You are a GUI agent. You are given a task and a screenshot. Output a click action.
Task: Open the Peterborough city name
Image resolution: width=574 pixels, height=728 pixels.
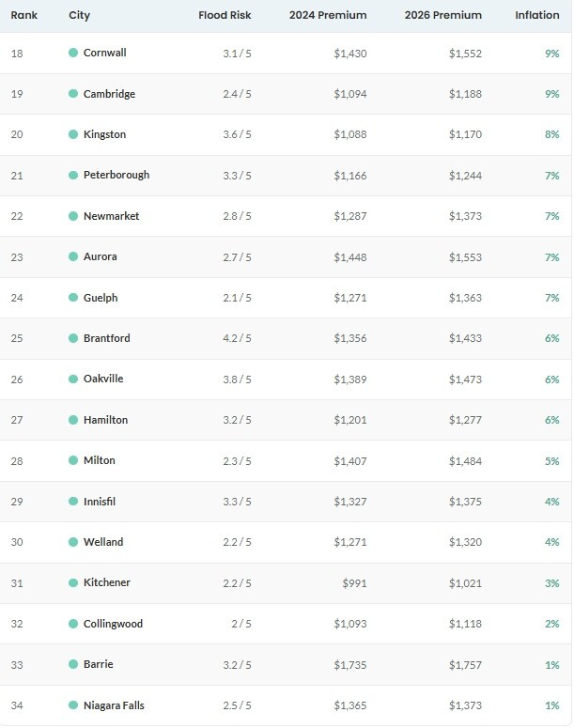116,175
